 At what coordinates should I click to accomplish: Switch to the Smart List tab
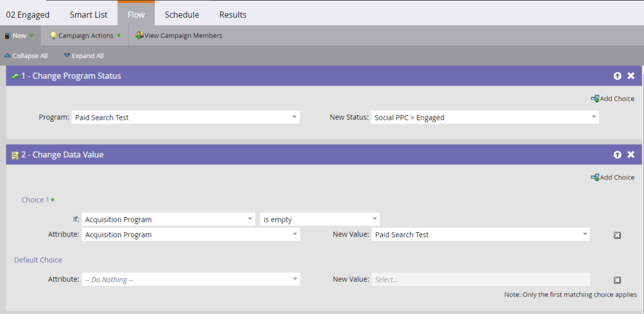click(88, 15)
